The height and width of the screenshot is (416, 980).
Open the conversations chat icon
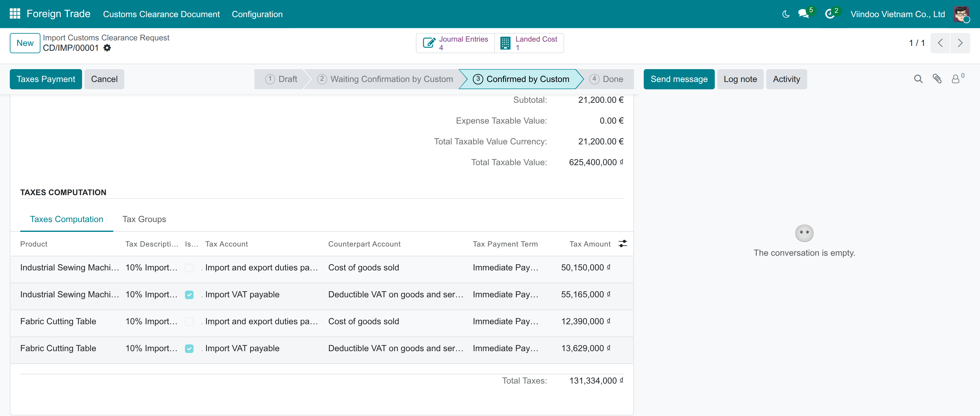pos(804,14)
